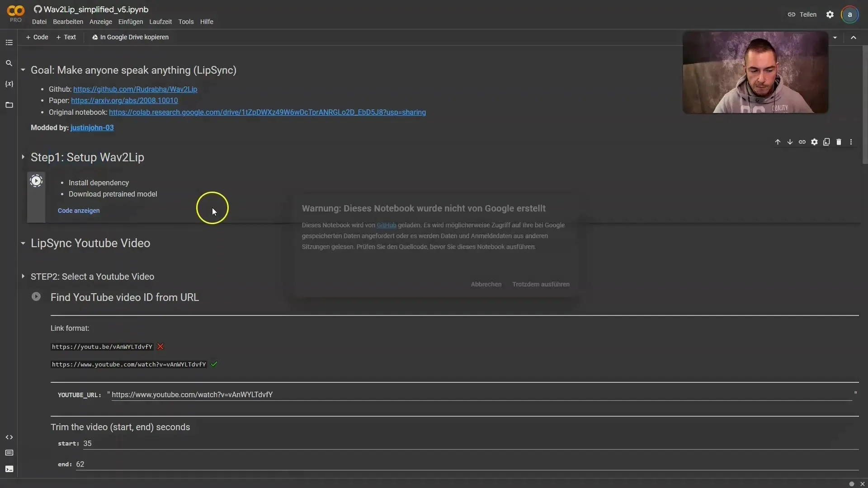
Task: Expand the STEP2: Select a Youtube Video section
Action: pyautogui.click(x=23, y=277)
